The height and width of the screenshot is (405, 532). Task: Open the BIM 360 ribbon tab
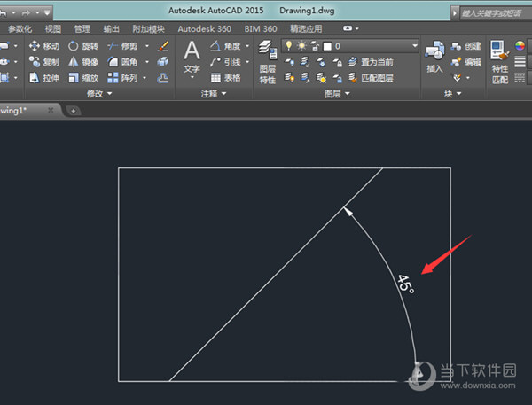[x=261, y=29]
